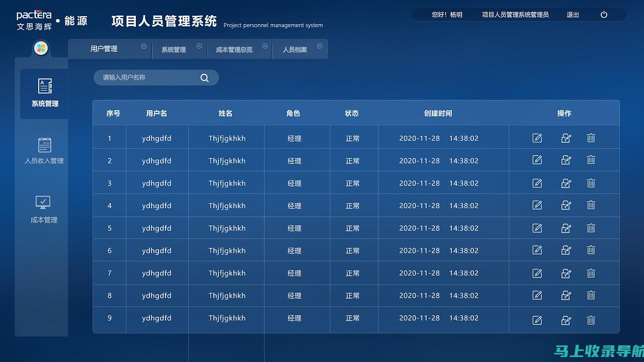Click the 用户名 column header
Viewport: 644px width, 362px height.
[156, 113]
